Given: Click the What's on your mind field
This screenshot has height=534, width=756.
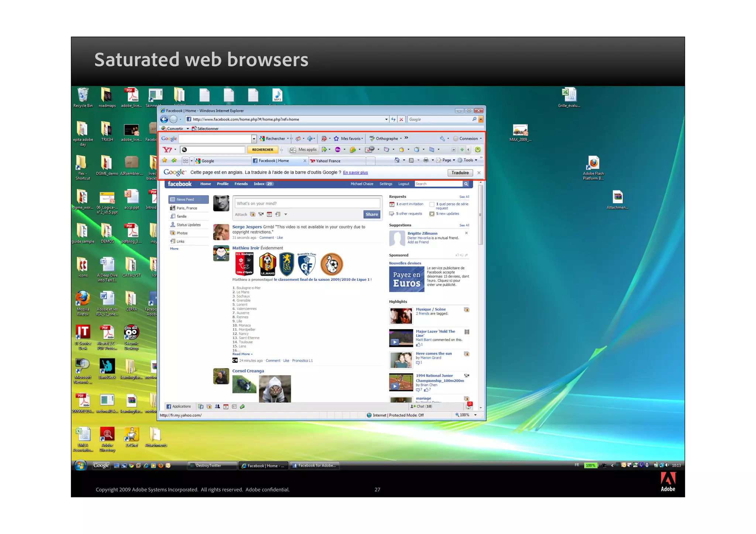Looking at the screenshot, I should (307, 203).
